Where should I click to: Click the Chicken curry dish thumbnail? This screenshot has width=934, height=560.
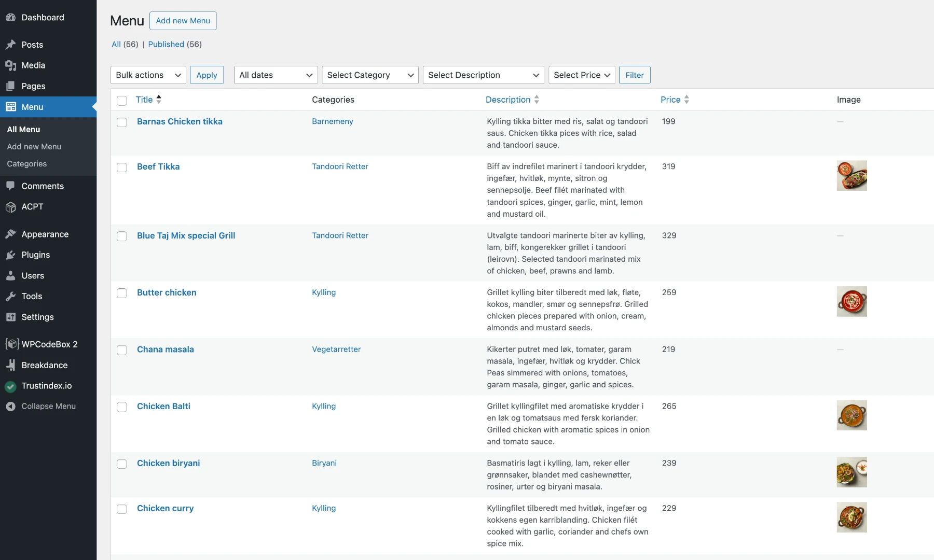[852, 517]
